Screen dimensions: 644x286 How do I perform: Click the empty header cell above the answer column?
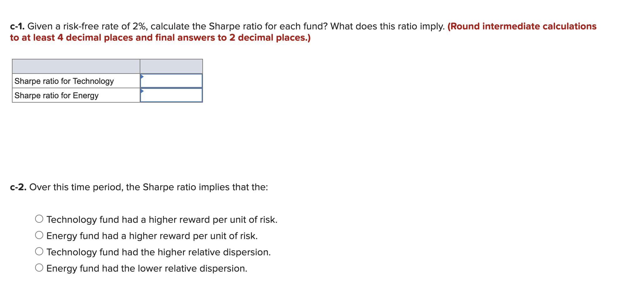171,66
